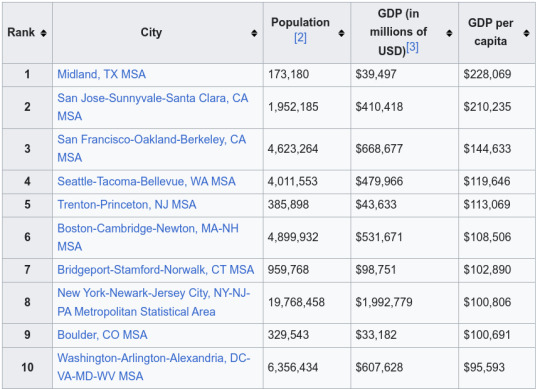Sort by Population column arrows
The width and height of the screenshot is (540, 389).
[x=341, y=33]
